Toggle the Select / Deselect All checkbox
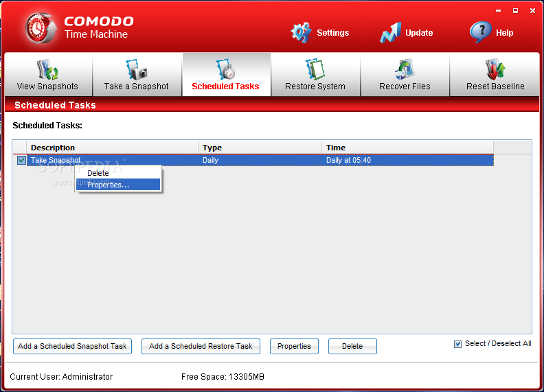 click(457, 344)
